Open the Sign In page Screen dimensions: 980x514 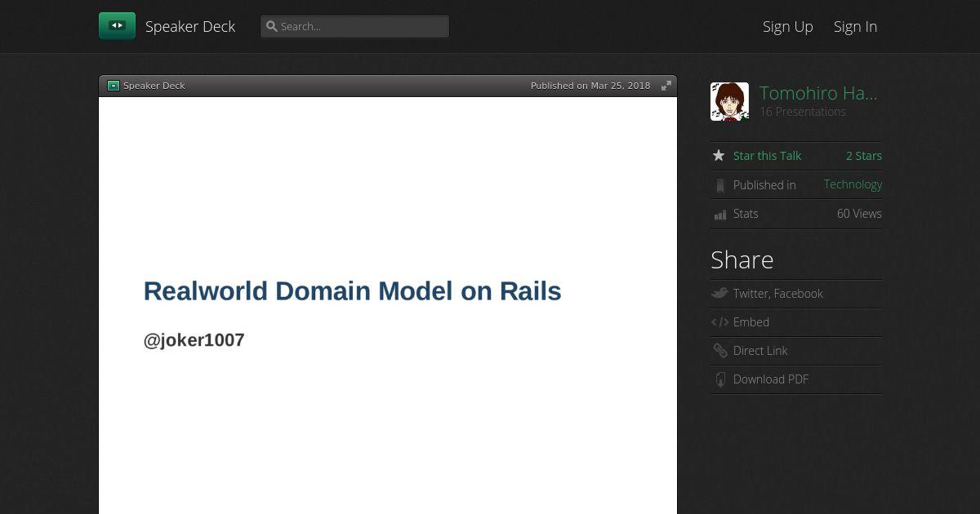[x=855, y=26]
